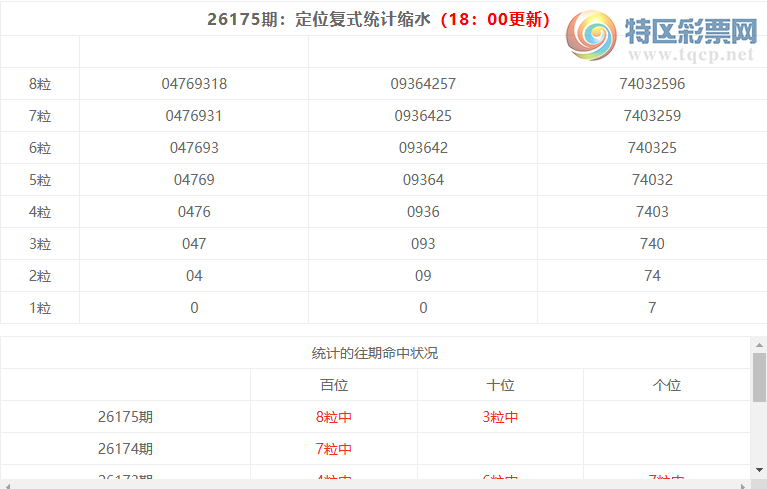Select the '5粒' row label

pyautogui.click(x=40, y=180)
